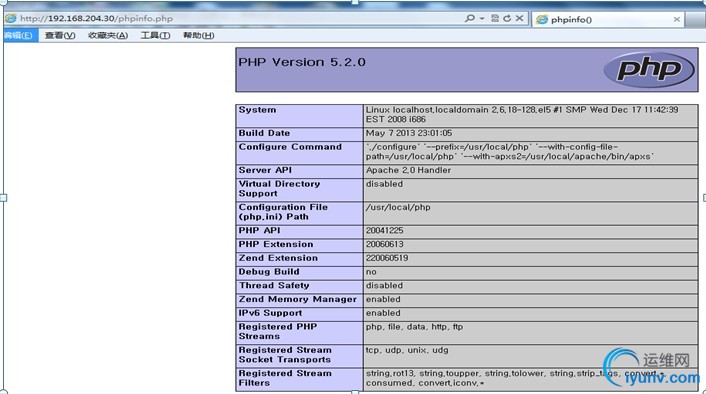
Task: Toggle the compatibility view icon
Action: (495, 18)
